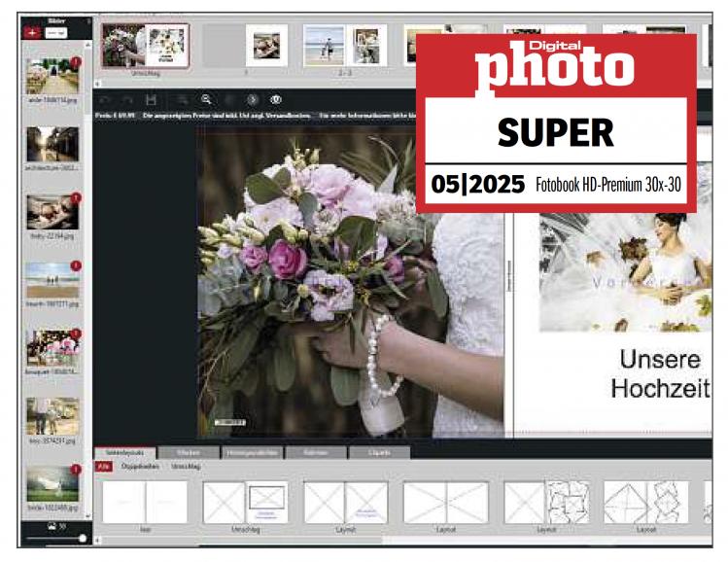
Task: Click the left arrow of layouts horizontal scrollbar
Action: click(97, 541)
